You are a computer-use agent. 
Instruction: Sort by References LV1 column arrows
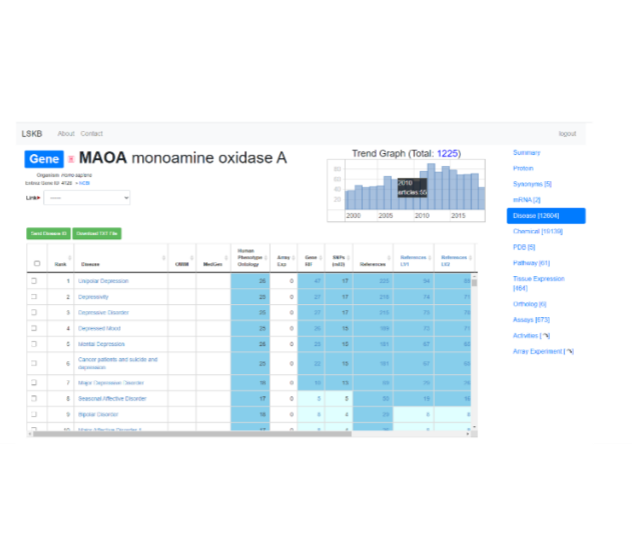(x=430, y=258)
